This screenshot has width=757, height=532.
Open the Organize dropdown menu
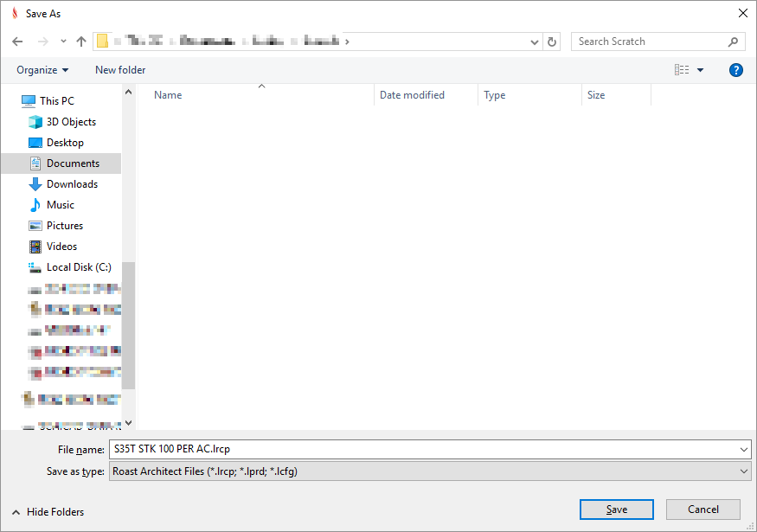click(x=42, y=70)
